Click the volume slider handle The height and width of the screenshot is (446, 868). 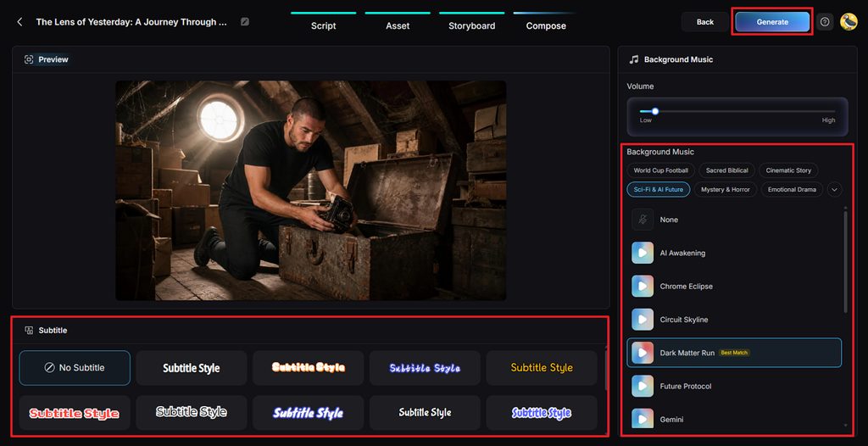[x=655, y=111]
